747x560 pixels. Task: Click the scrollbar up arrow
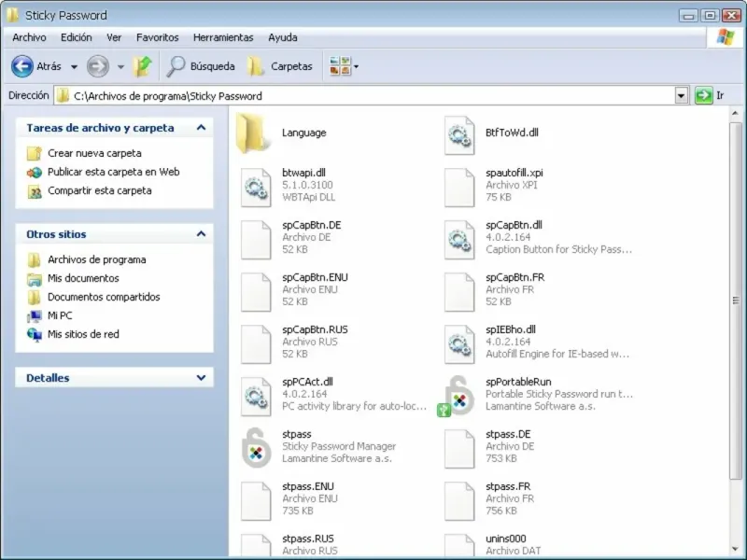[x=735, y=113]
